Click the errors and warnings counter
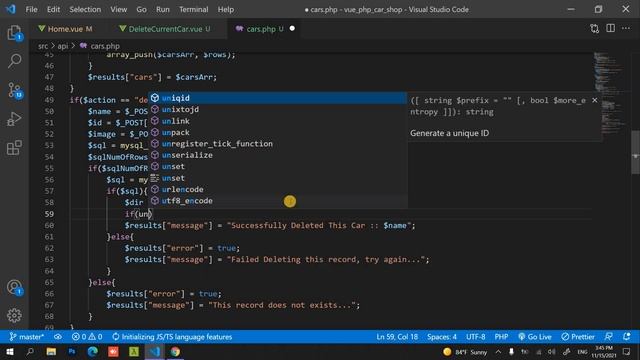 coord(87,337)
